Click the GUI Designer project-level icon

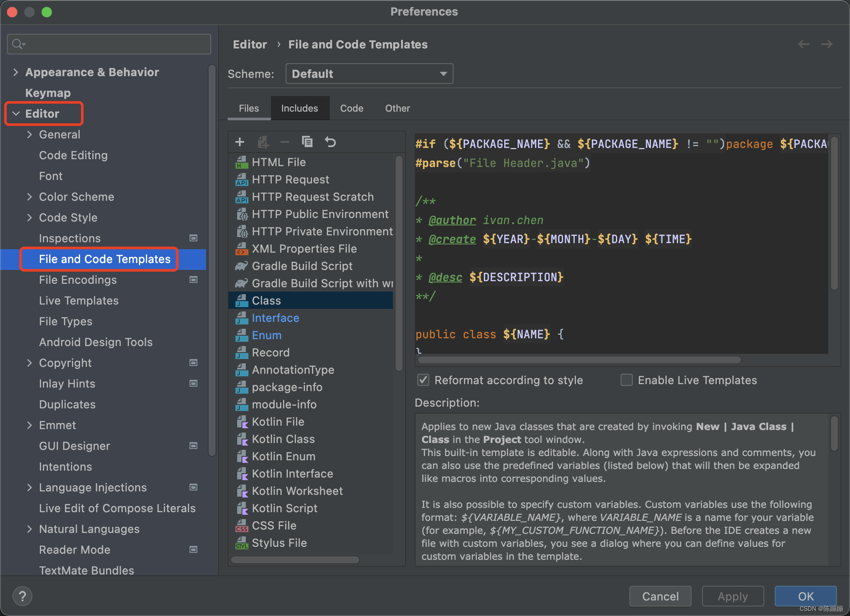pos(193,446)
